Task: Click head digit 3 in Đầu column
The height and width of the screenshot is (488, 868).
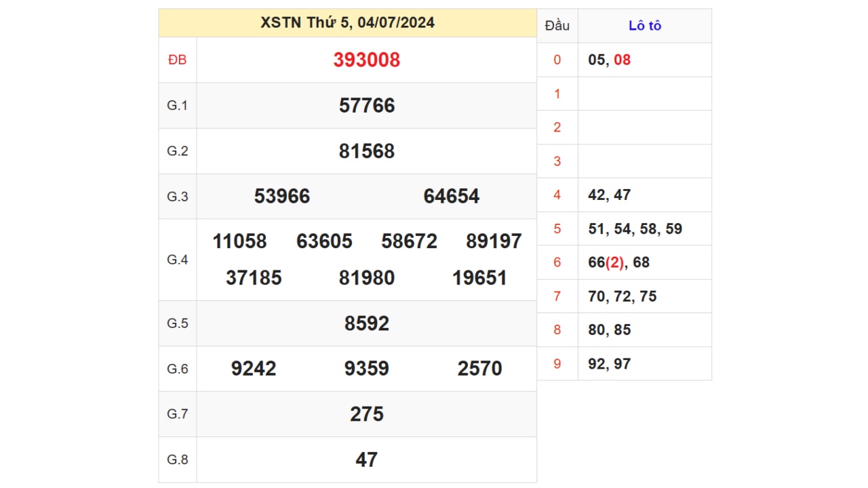Action: click(x=557, y=161)
